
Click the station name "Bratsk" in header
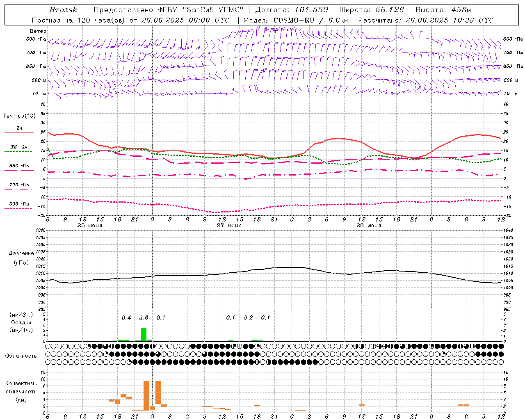63,10
